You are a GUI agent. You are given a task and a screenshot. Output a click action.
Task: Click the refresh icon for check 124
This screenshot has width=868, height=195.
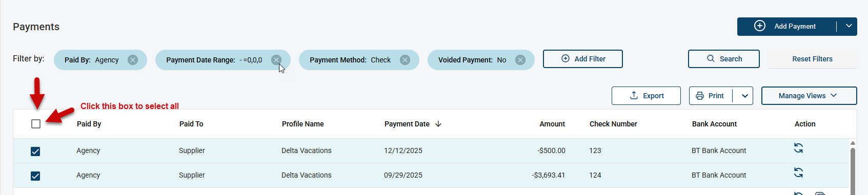[x=798, y=172]
